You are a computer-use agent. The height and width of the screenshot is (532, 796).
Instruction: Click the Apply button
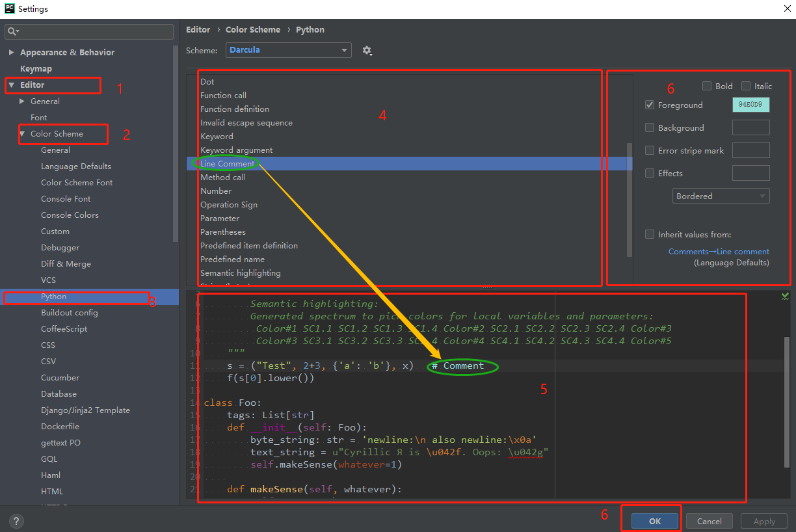point(764,521)
